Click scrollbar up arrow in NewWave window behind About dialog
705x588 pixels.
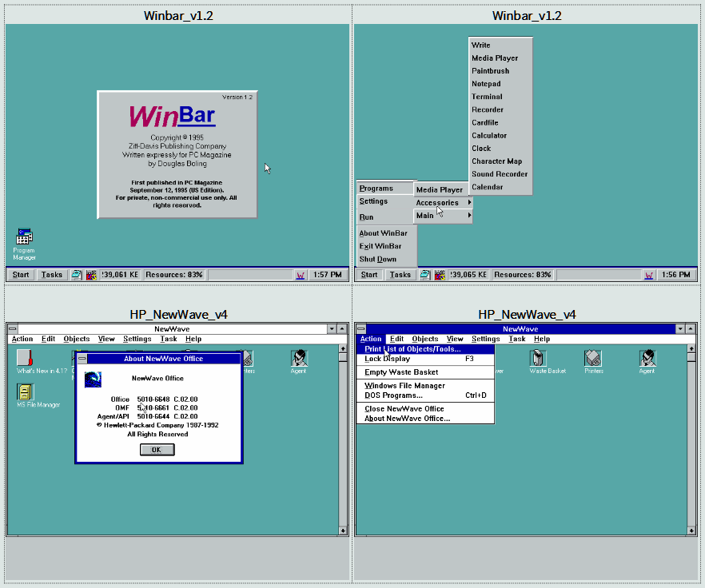pos(343,349)
